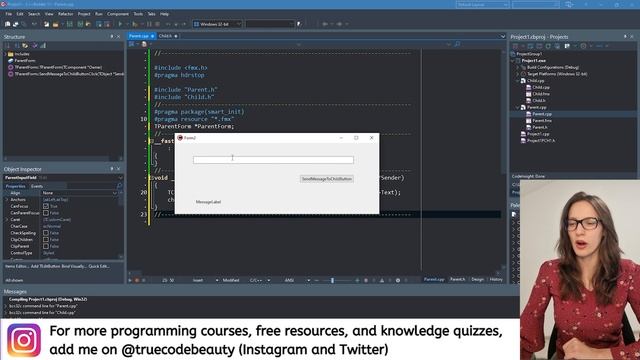Select Child.h in Projects tree
The image size is (640, 360).
[x=539, y=100]
